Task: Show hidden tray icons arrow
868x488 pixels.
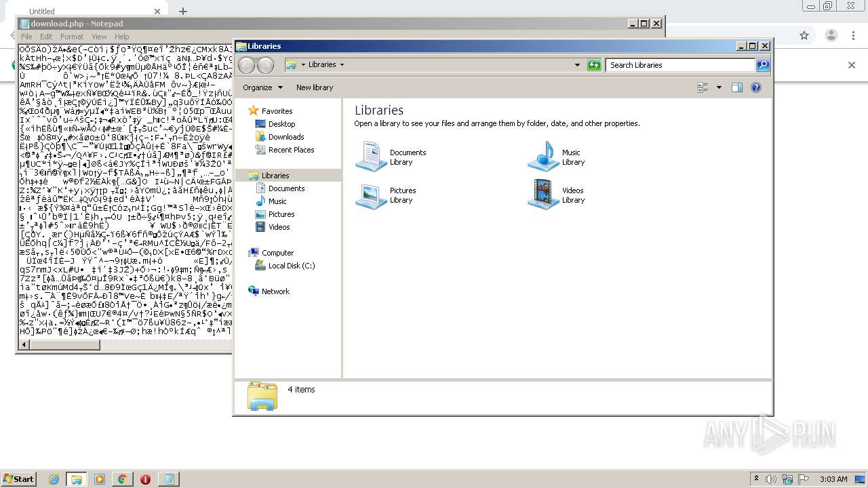Action: pyautogui.click(x=757, y=479)
